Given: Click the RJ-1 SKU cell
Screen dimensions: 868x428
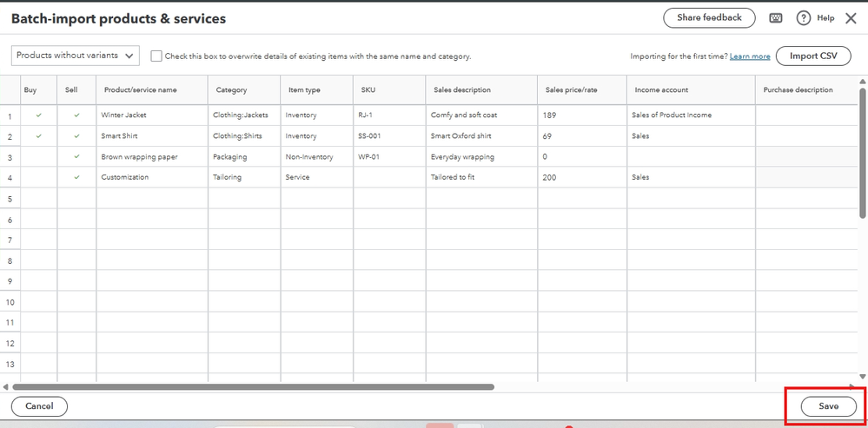Looking at the screenshot, I should [x=389, y=115].
